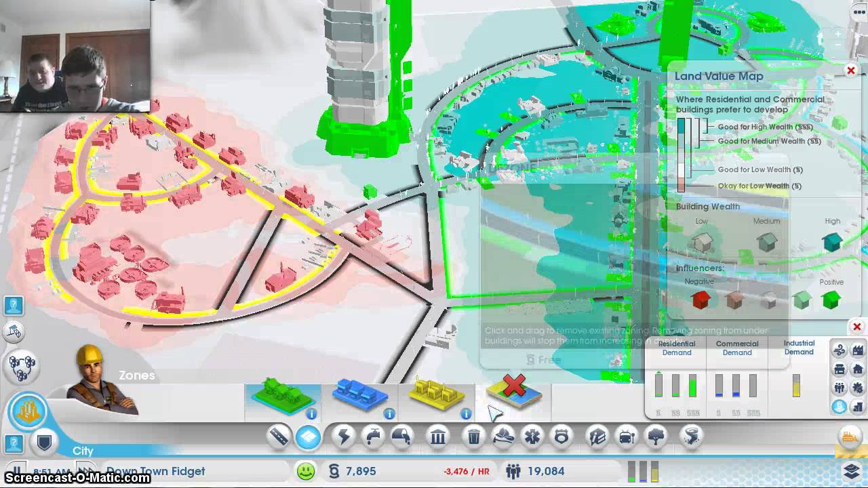The width and height of the screenshot is (868, 488).
Task: Click the Residential Demand heading
Action: 677,348
